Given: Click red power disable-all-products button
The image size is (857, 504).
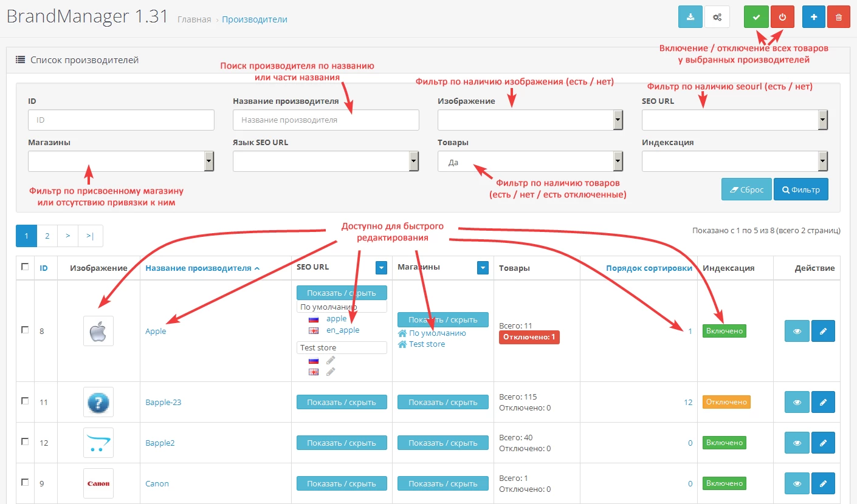Looking at the screenshot, I should coord(782,17).
